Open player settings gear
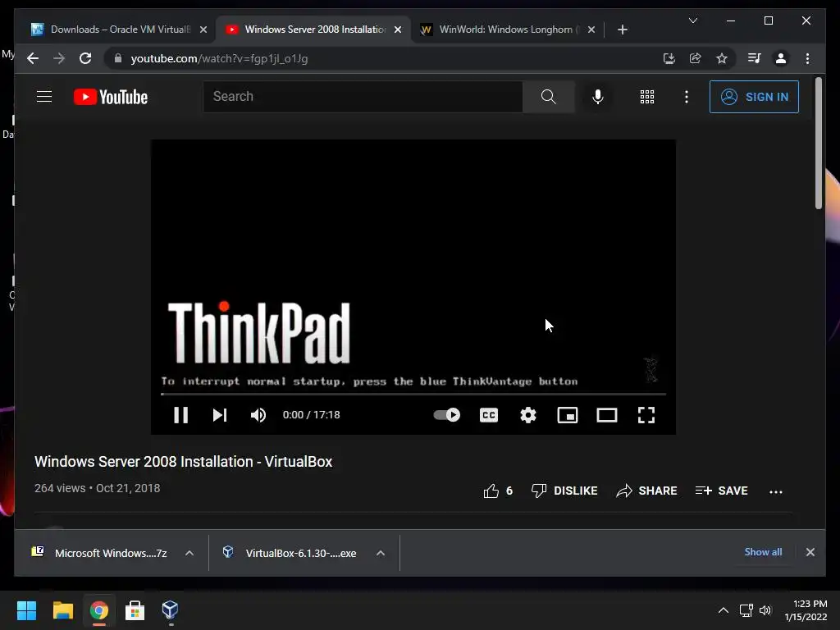This screenshot has width=840, height=630. (528, 414)
